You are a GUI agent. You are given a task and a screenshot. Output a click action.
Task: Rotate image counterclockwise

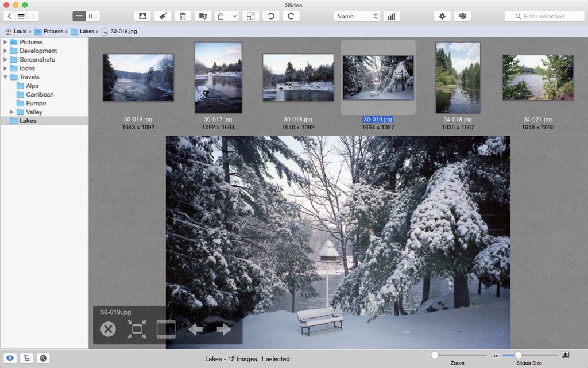point(271,16)
